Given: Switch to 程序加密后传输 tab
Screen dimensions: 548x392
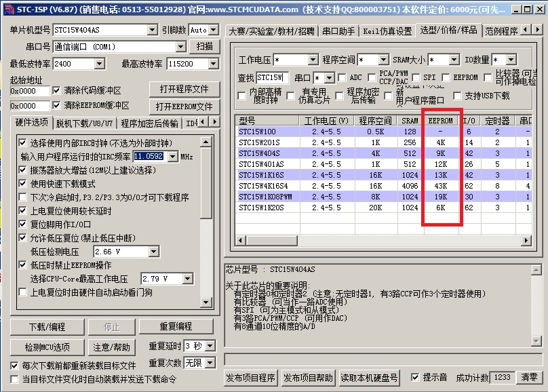Looking at the screenshot, I should coord(149,123).
